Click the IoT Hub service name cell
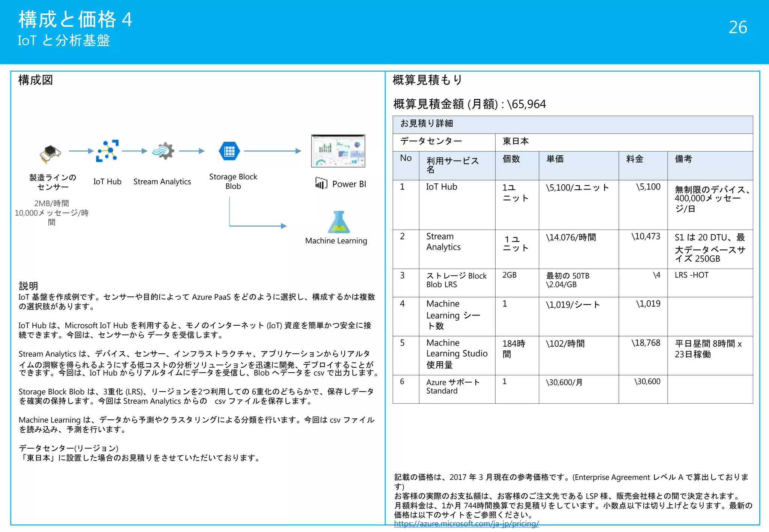769x532 pixels. click(x=457, y=205)
